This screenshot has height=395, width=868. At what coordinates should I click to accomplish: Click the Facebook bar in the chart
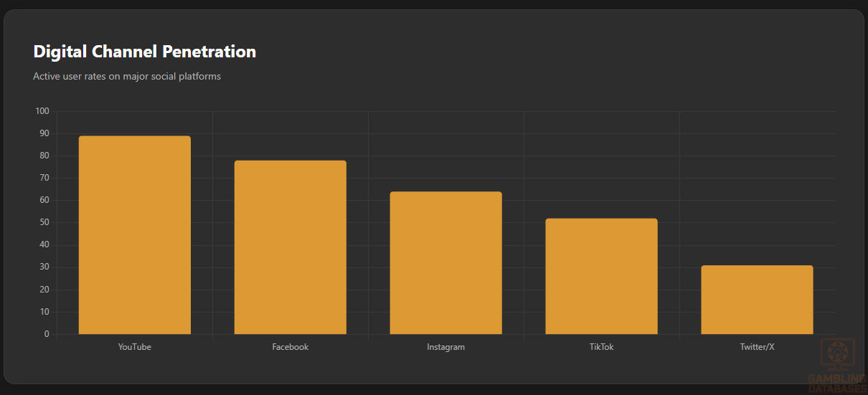coord(290,247)
